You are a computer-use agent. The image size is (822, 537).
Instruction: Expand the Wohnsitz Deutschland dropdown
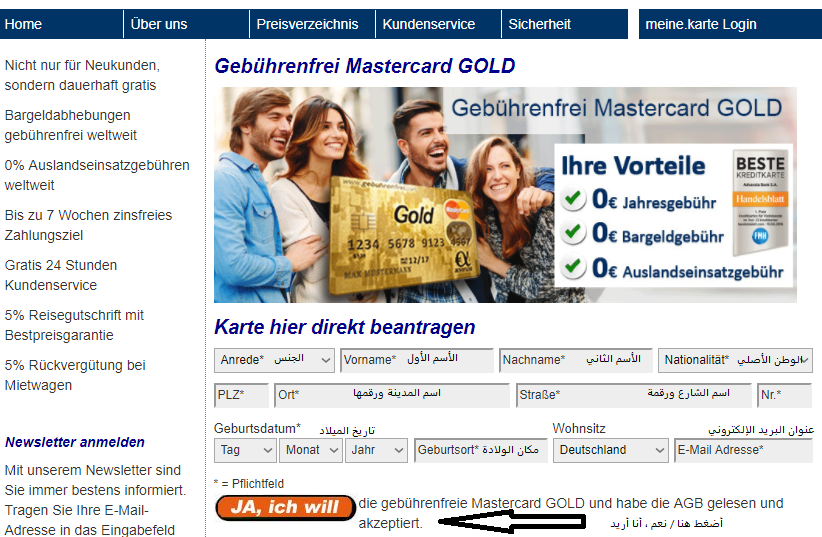(611, 450)
